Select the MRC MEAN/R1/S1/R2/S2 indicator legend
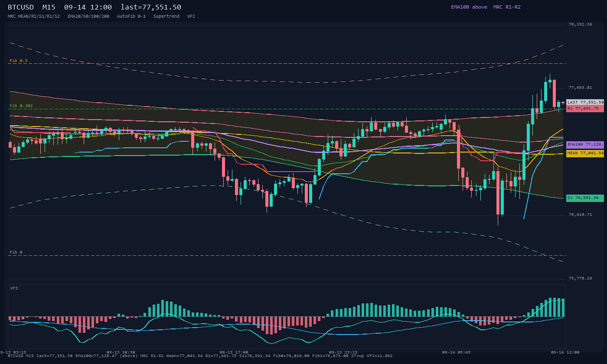This screenshot has height=364, width=607. click(x=34, y=16)
